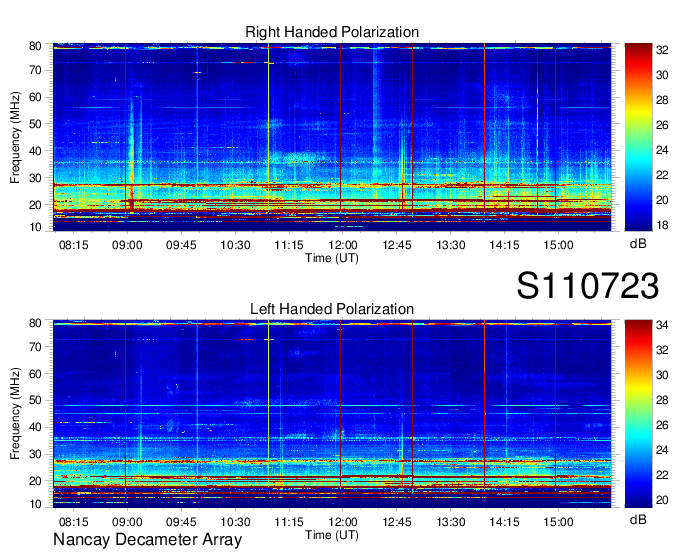
Task: Click the 26 value on Right Handed colorbar
Action: (x=662, y=125)
